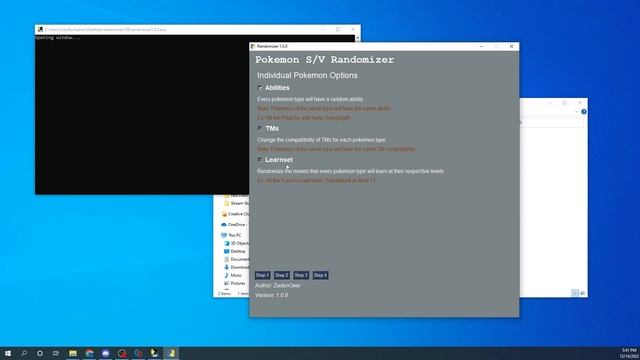Click the Individual Pokemon Options heading

click(307, 76)
